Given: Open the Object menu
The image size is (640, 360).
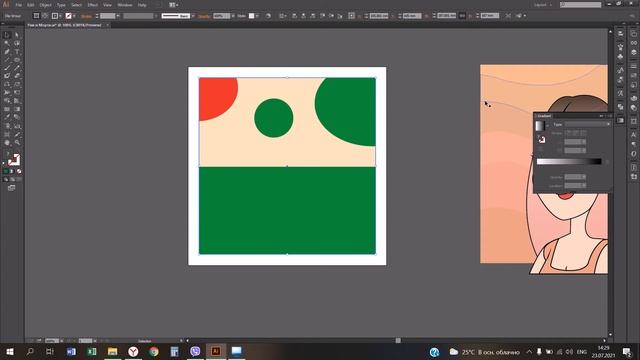Looking at the screenshot, I should 45,5.
